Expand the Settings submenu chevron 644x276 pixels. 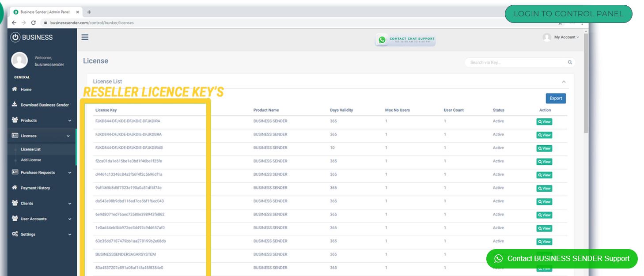coord(69,234)
